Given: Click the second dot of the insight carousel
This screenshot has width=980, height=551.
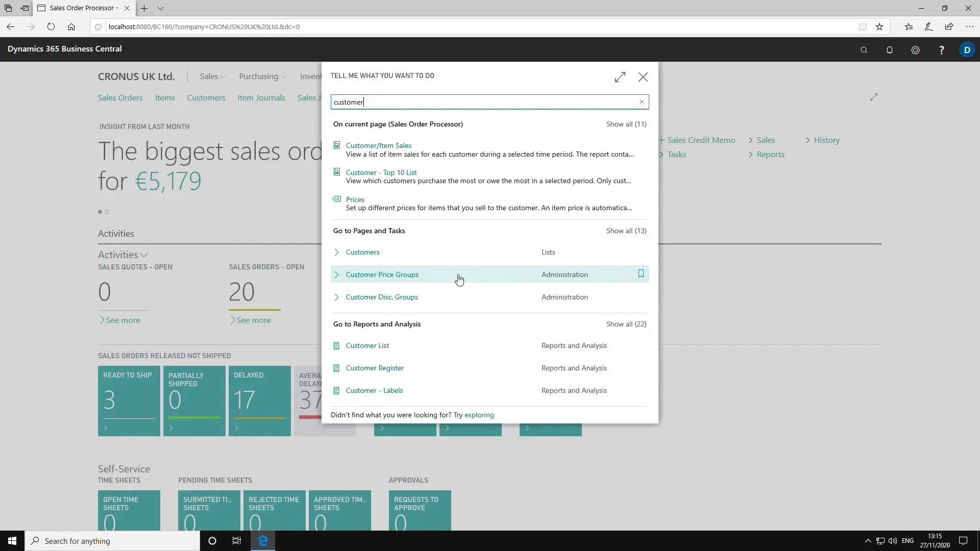Looking at the screenshot, I should click(107, 212).
